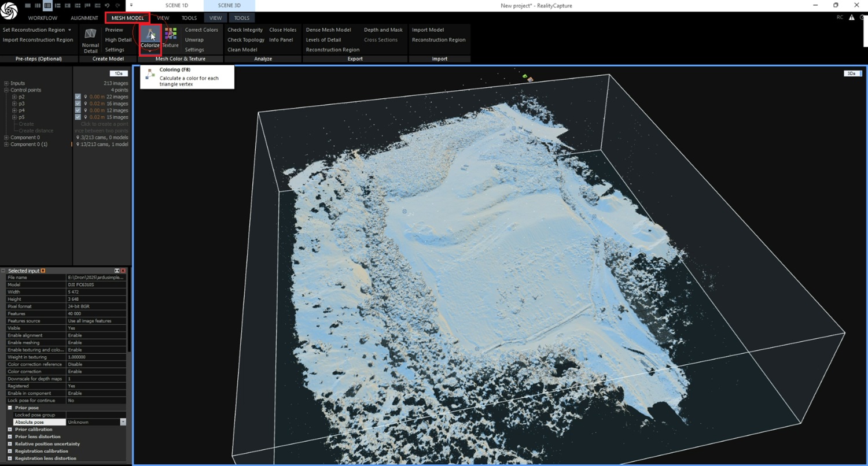Switch to the ALIGNMENT ribbon tab
The height and width of the screenshot is (466, 868).
(x=84, y=18)
